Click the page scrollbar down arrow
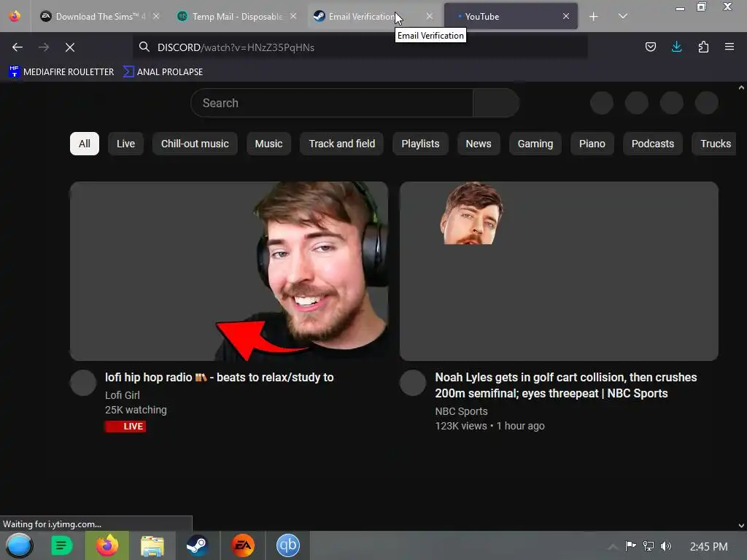The image size is (747, 560). coord(741,526)
